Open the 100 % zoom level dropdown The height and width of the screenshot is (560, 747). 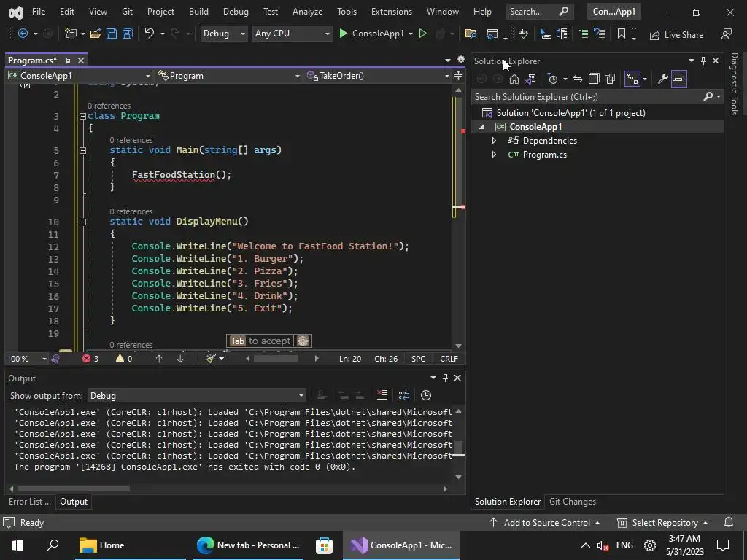26,359
